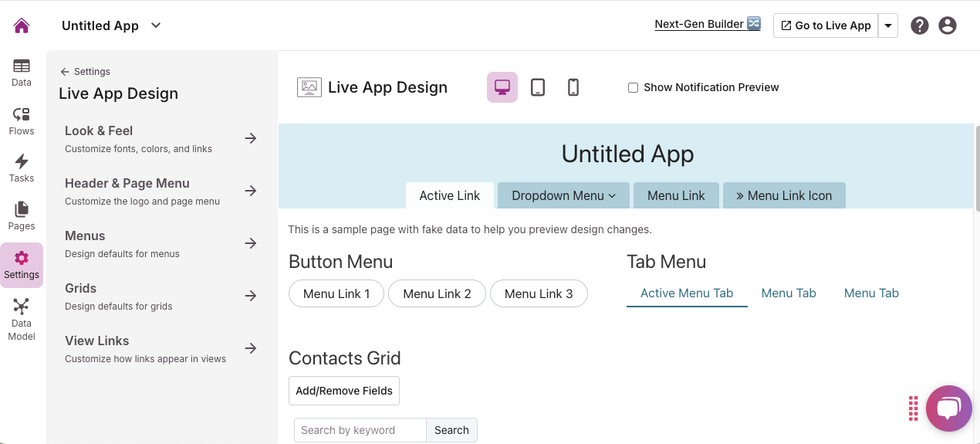Screen dimensions: 980x444
Task: Open Data Model in the sidebar
Action: 22,320
